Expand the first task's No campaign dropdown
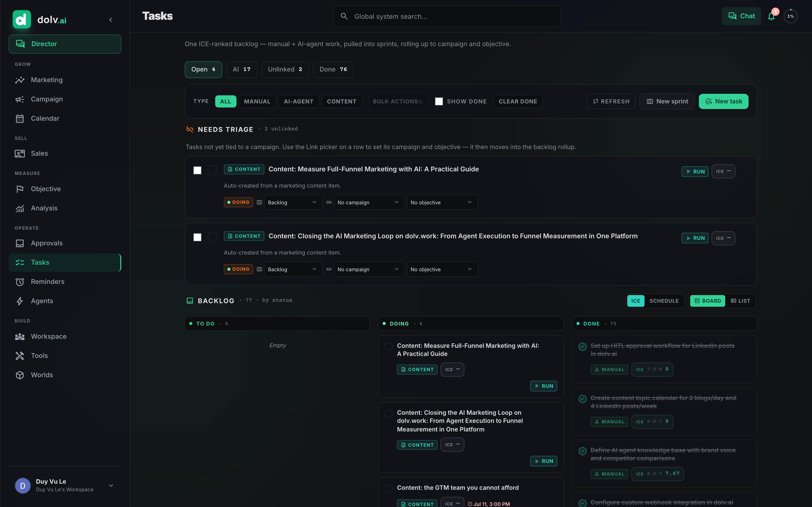 click(369, 203)
